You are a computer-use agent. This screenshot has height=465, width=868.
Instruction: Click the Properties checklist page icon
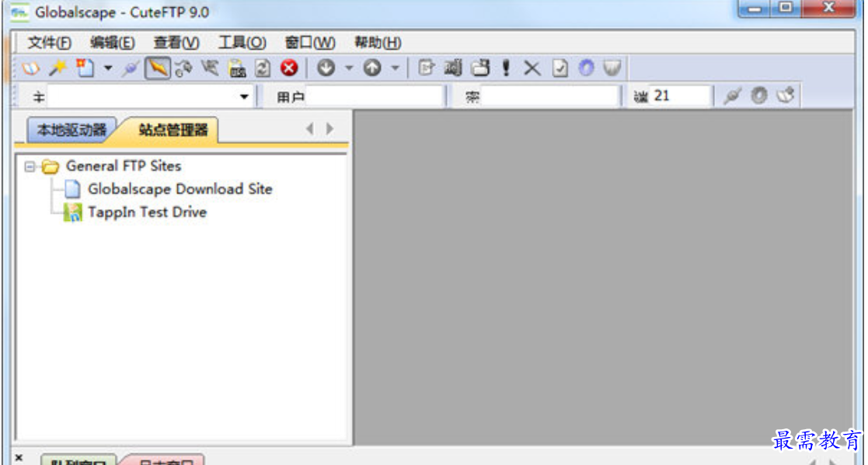559,68
